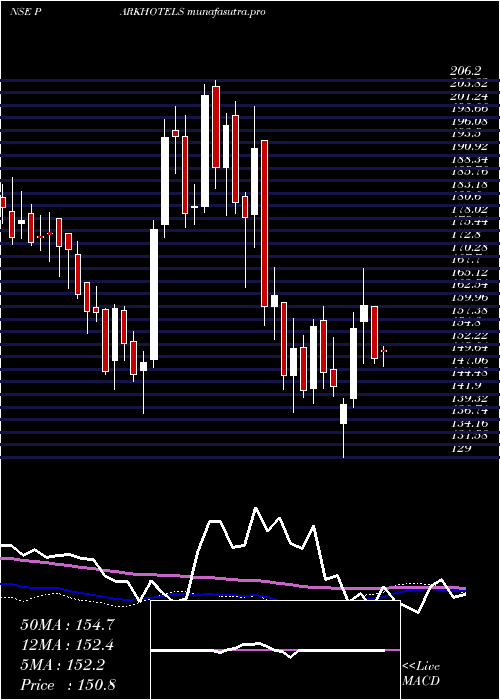
Task: Select the 188.34 price axis label
Action: pyautogui.click(x=470, y=159)
